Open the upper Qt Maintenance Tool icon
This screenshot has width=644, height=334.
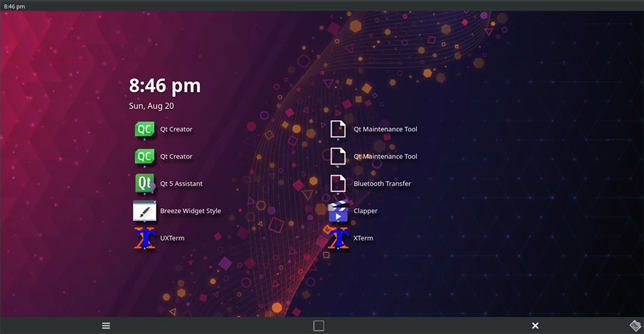click(x=338, y=129)
